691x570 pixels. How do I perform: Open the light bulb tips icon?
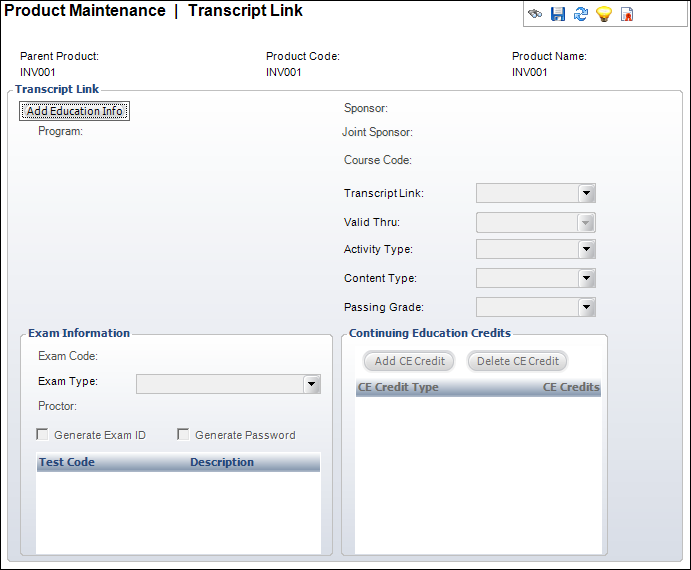pos(604,14)
